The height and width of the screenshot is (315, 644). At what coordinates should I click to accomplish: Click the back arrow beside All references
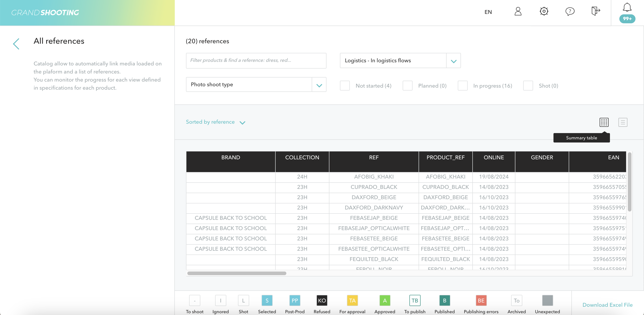[16, 44]
